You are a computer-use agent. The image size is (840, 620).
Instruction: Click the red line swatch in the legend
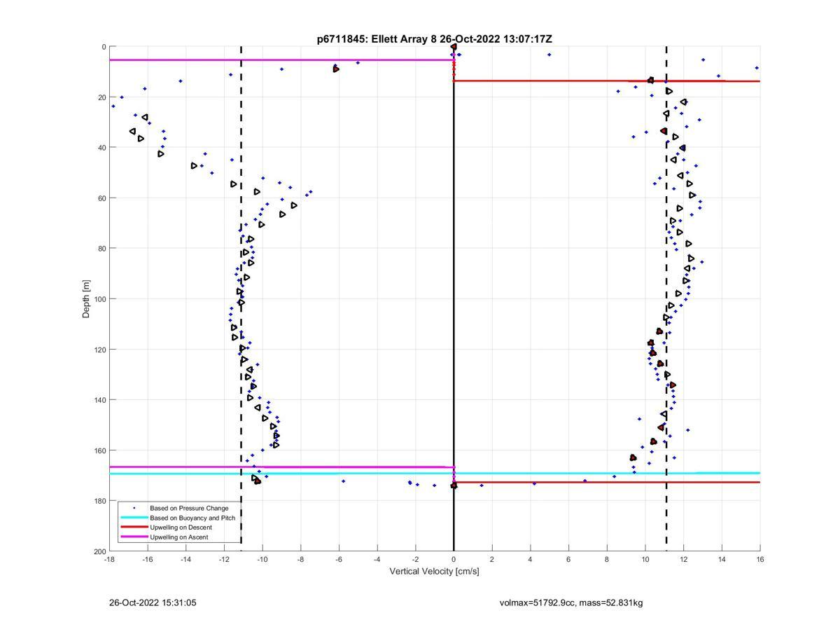click(x=134, y=528)
